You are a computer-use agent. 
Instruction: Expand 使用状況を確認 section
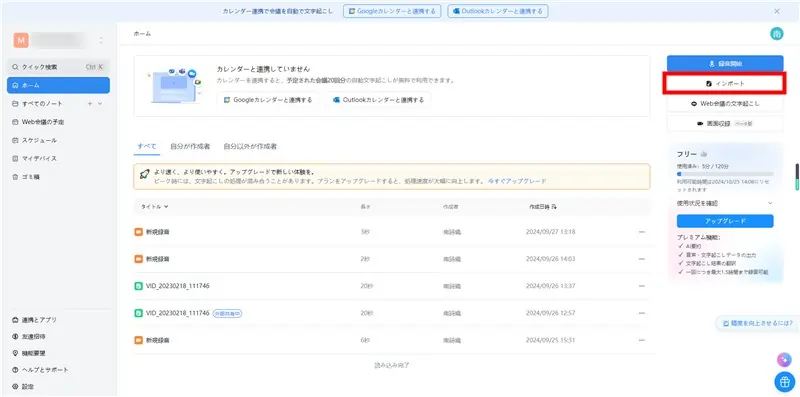[725, 203]
